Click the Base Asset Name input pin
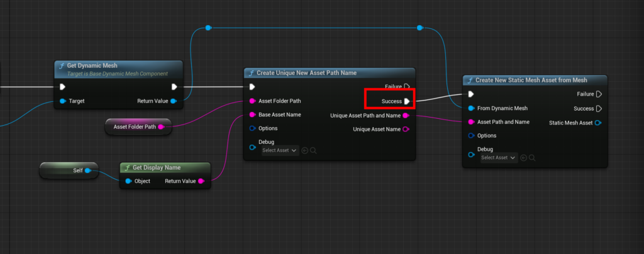 click(x=252, y=114)
